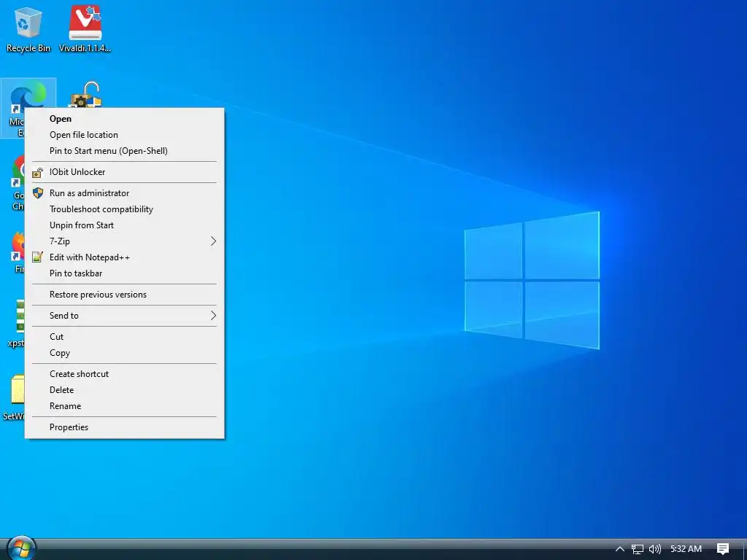Choose Cut in the context menu
747x560 pixels.
pos(124,337)
